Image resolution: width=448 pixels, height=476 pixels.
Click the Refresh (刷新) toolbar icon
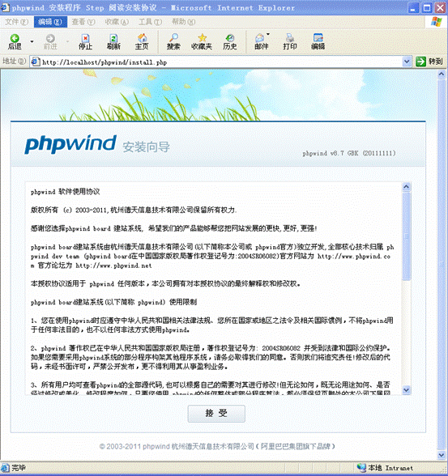tap(113, 41)
